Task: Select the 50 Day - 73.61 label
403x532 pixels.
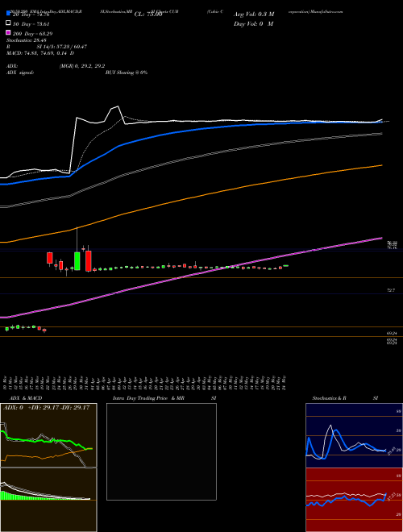Action: click(x=31, y=23)
